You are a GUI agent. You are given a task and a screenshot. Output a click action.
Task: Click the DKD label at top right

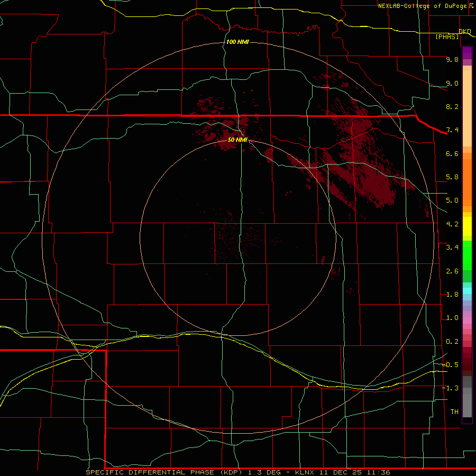click(465, 31)
